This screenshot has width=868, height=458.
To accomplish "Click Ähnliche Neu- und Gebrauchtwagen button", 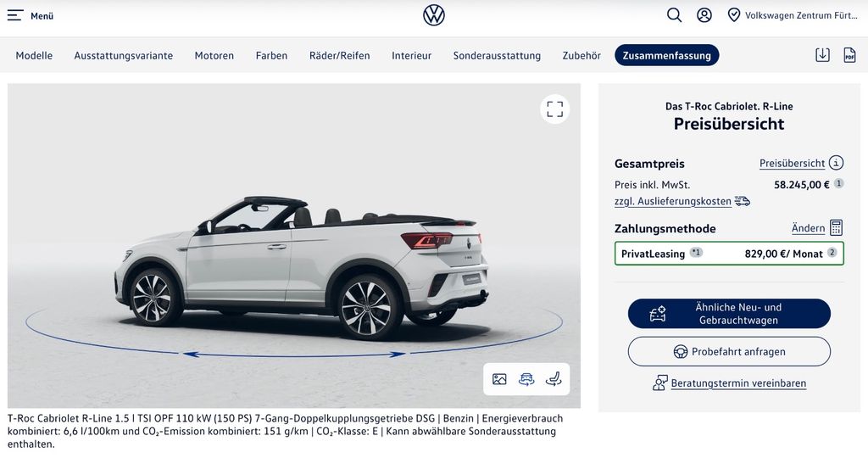I will [729, 314].
